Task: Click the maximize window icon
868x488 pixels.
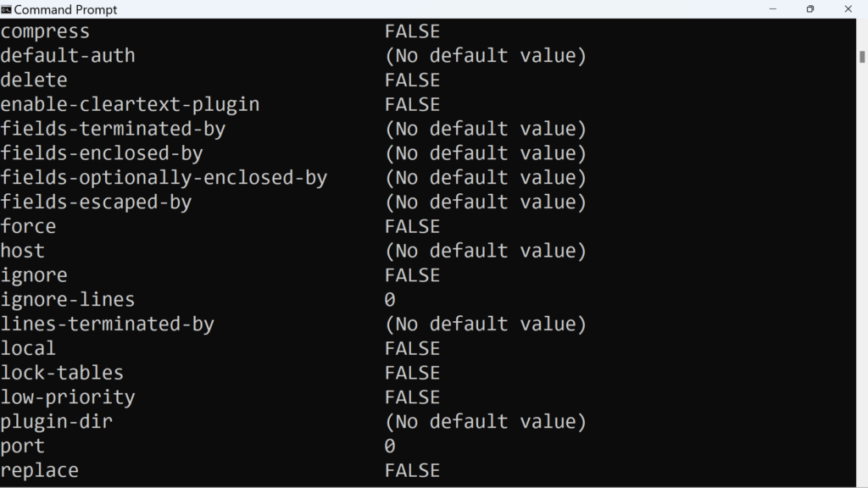Action: [x=810, y=9]
